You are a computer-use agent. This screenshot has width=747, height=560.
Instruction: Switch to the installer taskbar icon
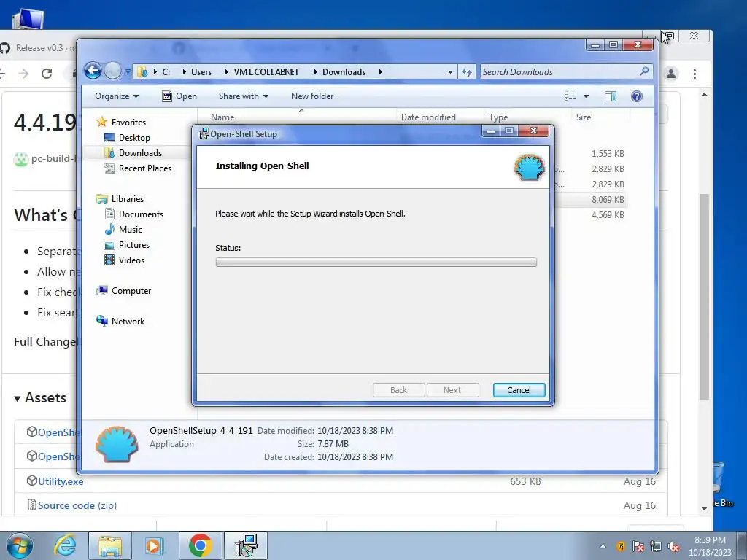coord(246,545)
